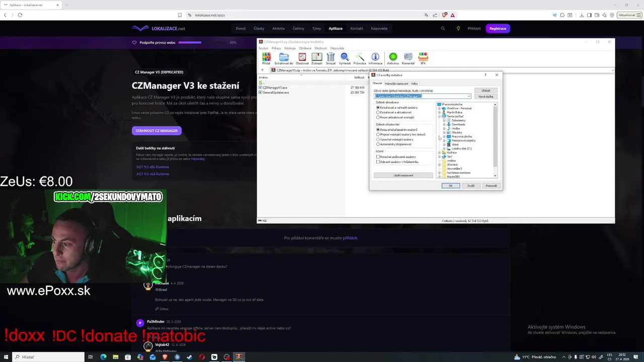Toggle the lightbulb theme icon on website
This screenshot has height=362, width=644.
pyautogui.click(x=458, y=29)
